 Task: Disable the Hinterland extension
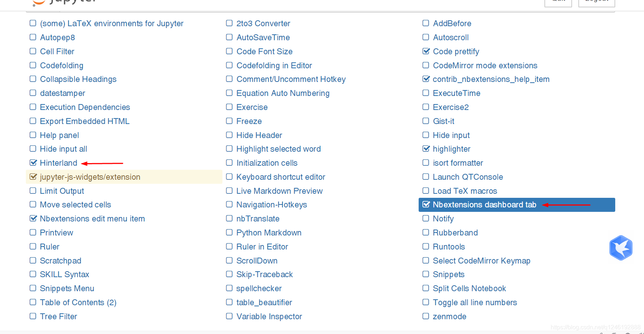coord(33,162)
